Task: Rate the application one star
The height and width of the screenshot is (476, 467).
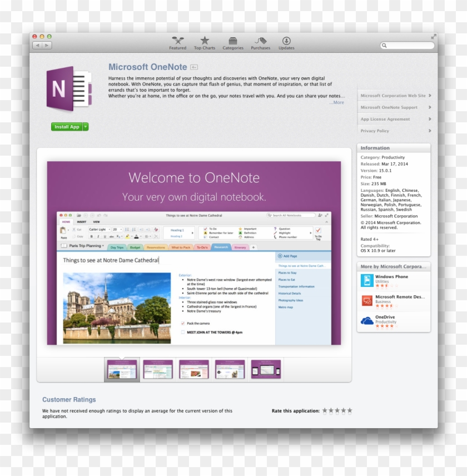Action: tap(325, 410)
